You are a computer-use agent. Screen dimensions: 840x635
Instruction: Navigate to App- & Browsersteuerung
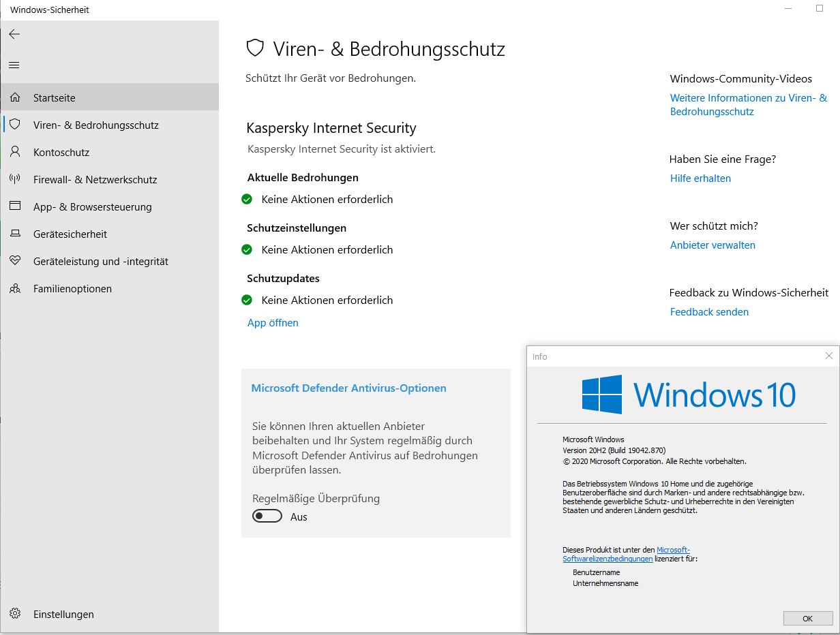click(x=110, y=206)
